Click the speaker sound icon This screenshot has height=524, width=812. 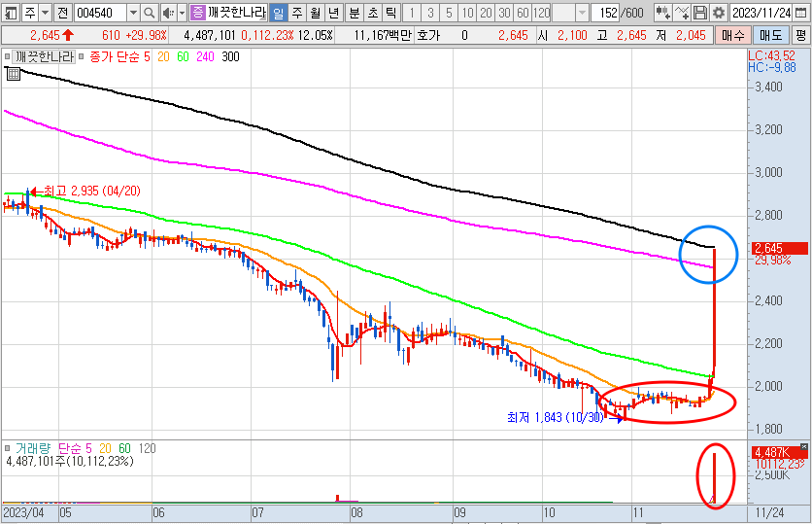[x=168, y=13]
